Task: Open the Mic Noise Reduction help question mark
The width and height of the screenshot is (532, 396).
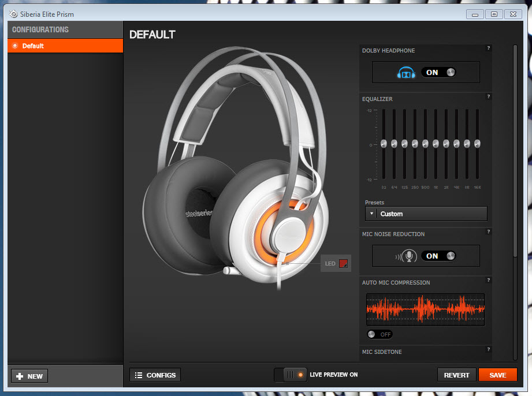Action: (x=488, y=231)
